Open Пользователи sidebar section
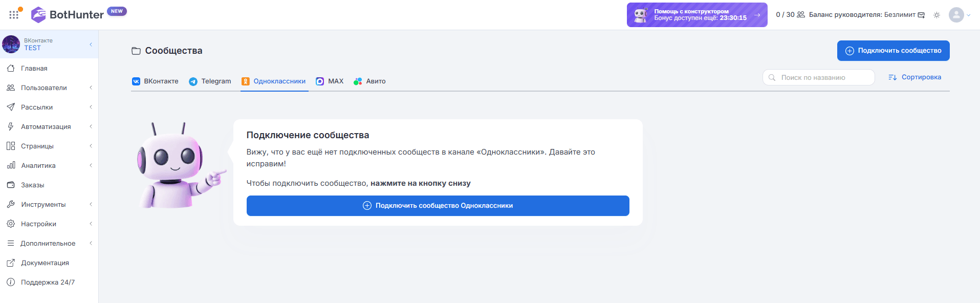Screen dimensions: 980x303 [x=49, y=88]
